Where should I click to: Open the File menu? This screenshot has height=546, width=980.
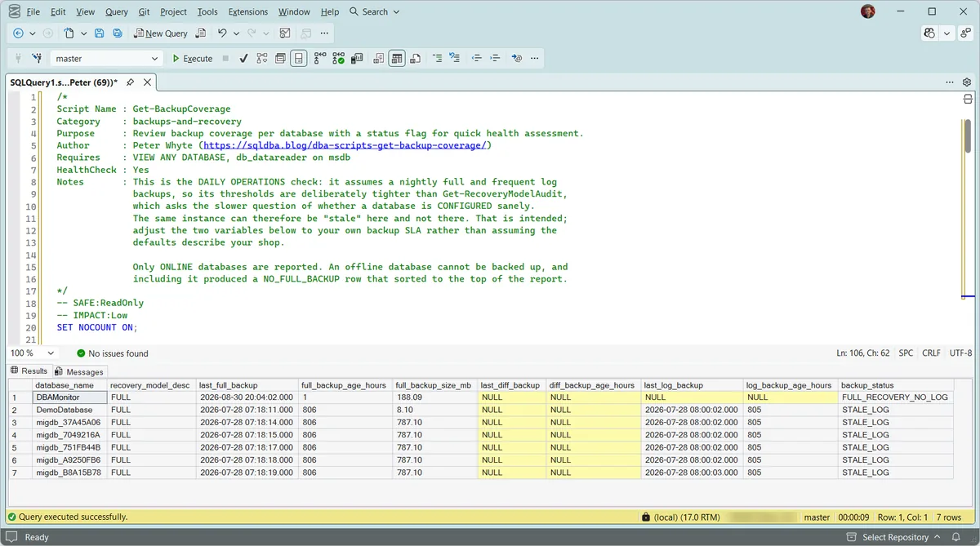click(x=33, y=11)
